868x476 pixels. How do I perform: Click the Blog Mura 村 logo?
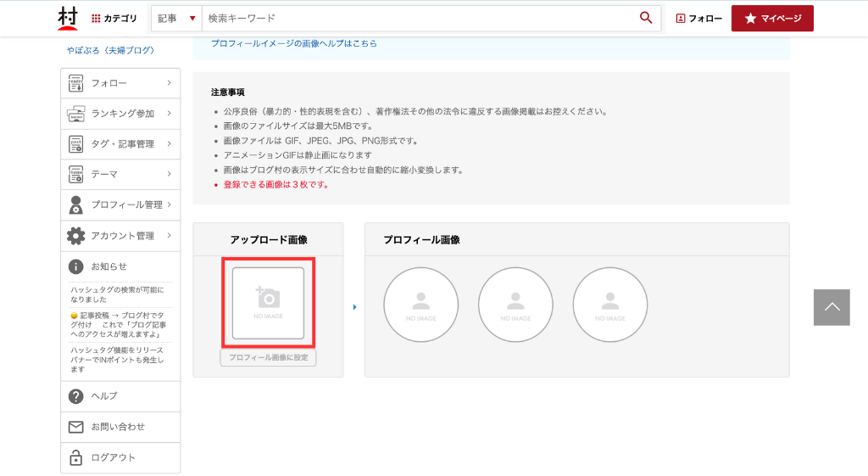pyautogui.click(x=68, y=19)
